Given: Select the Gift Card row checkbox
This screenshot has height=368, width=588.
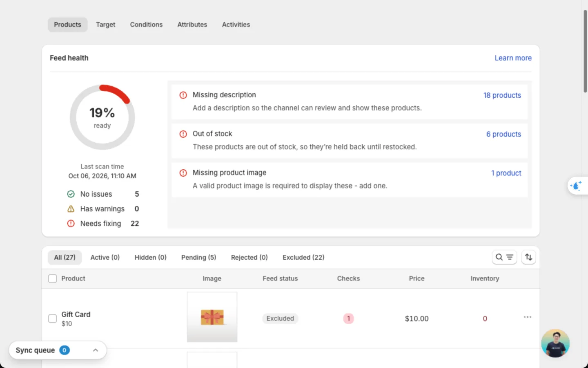Looking at the screenshot, I should tap(52, 319).
